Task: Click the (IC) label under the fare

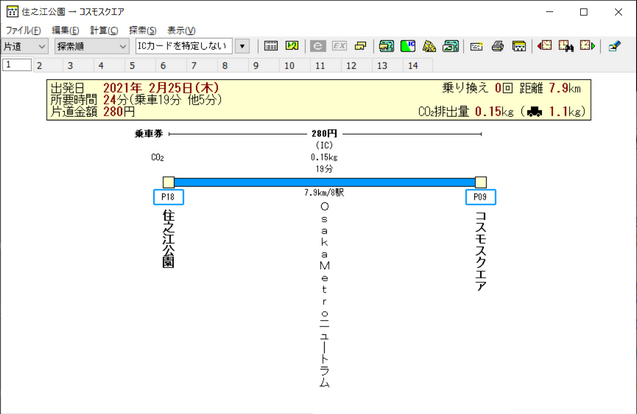Action: [324, 145]
